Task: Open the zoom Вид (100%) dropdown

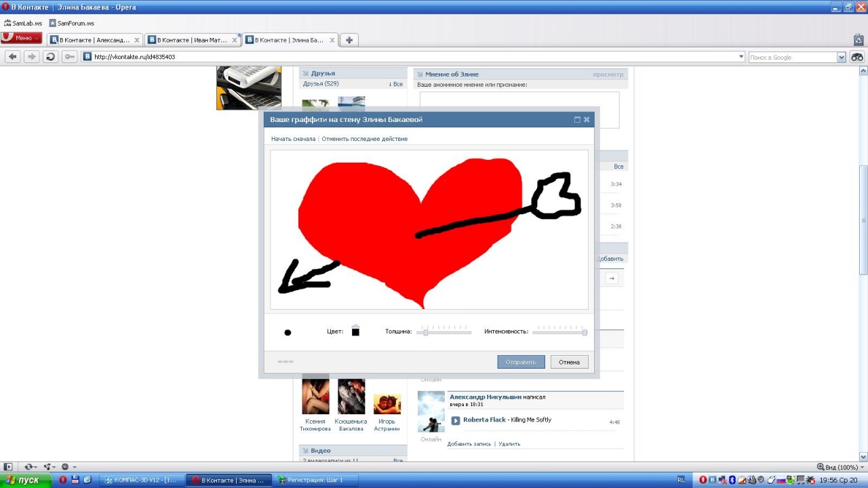Action: pyautogui.click(x=842, y=467)
